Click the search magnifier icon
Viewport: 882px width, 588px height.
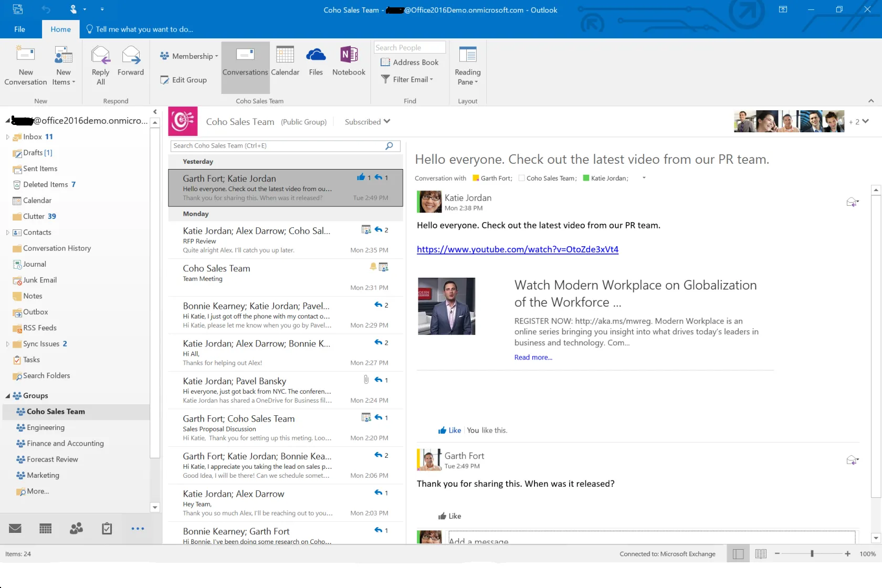pyautogui.click(x=389, y=146)
